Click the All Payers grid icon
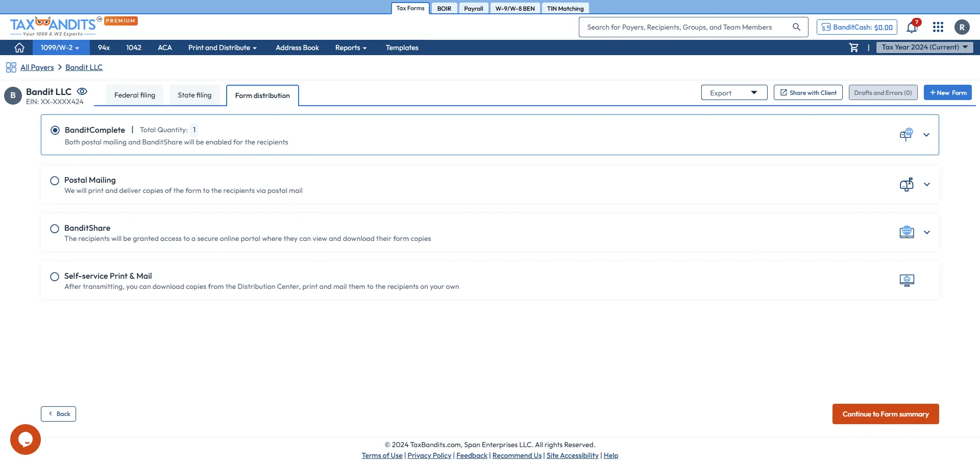The height and width of the screenshot is (465, 980). [x=11, y=67]
